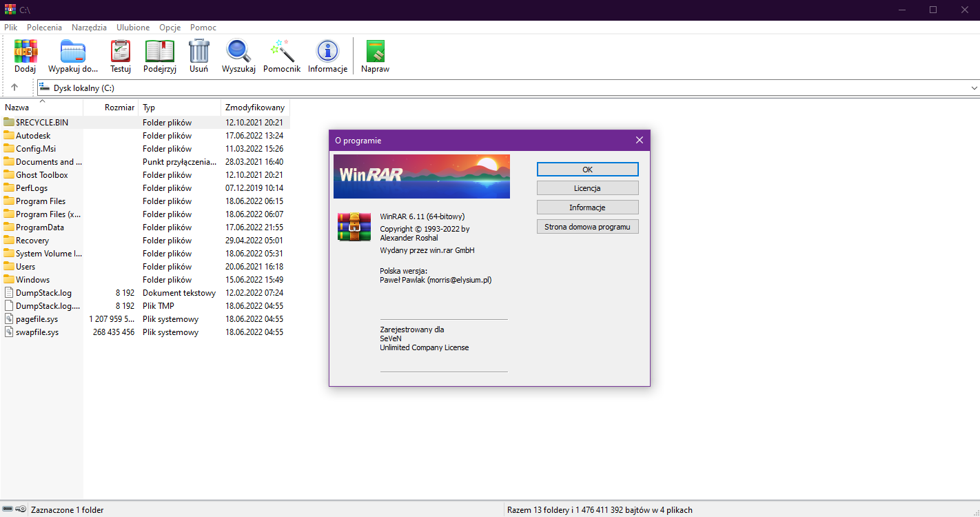
Task: Click the WinRAR books logo in About dialog
Action: coord(354,227)
